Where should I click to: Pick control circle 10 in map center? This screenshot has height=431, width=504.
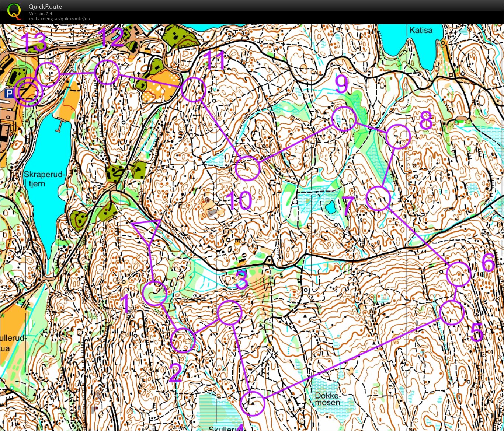[248, 168]
